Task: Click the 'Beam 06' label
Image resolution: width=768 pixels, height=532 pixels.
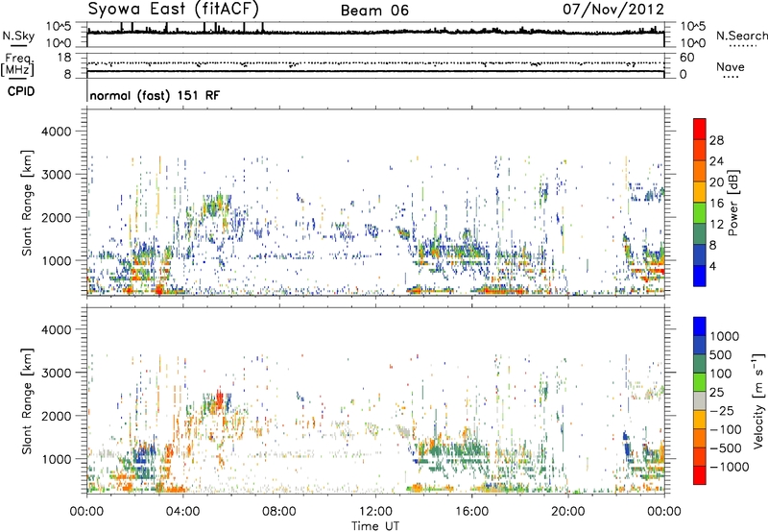Action: tap(374, 11)
